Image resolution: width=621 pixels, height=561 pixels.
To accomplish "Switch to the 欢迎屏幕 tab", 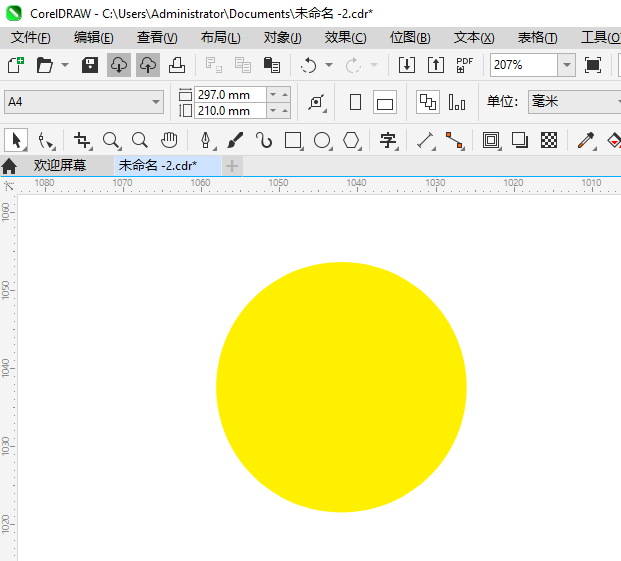I will (x=59, y=165).
